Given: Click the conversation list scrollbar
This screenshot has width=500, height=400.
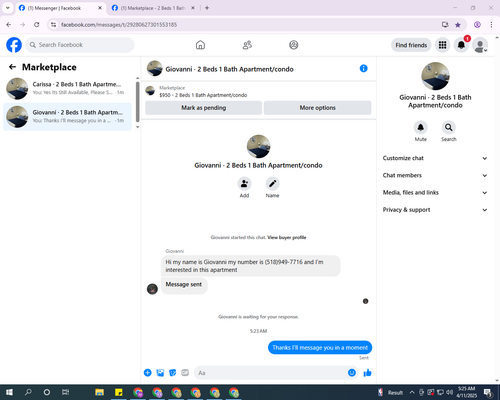Looking at the screenshot, I should (138, 102).
